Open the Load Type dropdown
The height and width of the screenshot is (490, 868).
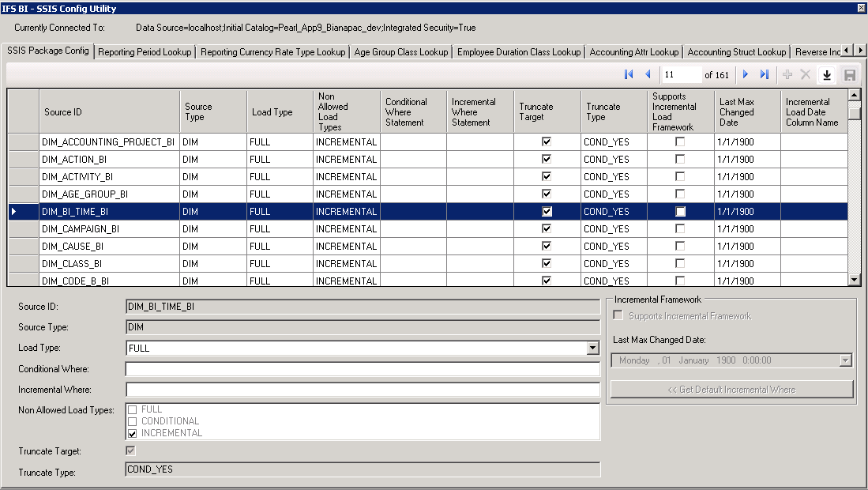[592, 348]
